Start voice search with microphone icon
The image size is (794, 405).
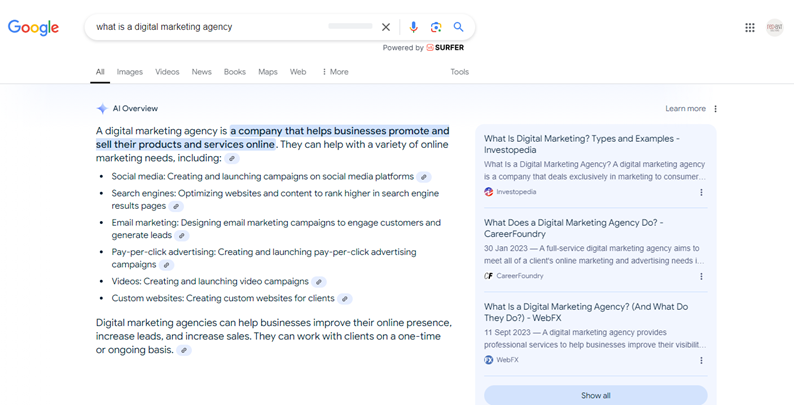[414, 27]
